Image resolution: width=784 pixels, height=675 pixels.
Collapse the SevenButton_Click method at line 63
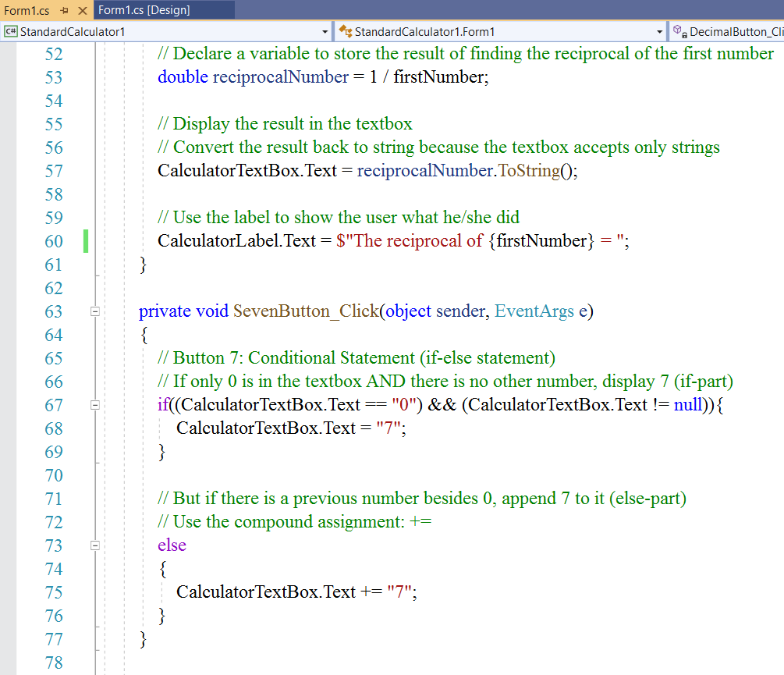pos(95,311)
